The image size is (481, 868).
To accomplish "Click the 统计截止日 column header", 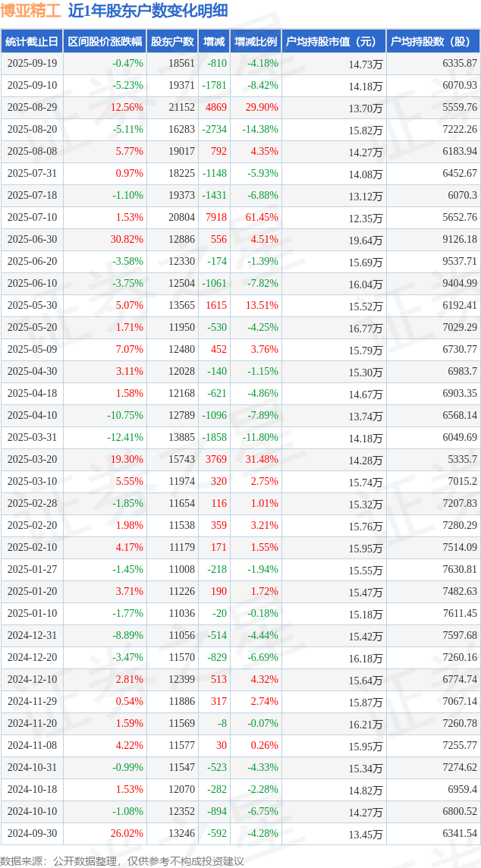I will coord(32,42).
